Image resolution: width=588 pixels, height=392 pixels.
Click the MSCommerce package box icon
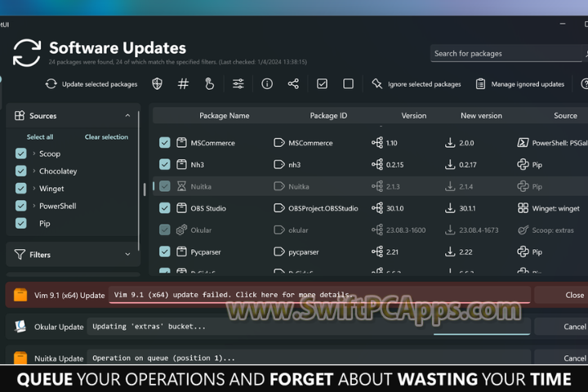[x=181, y=143]
